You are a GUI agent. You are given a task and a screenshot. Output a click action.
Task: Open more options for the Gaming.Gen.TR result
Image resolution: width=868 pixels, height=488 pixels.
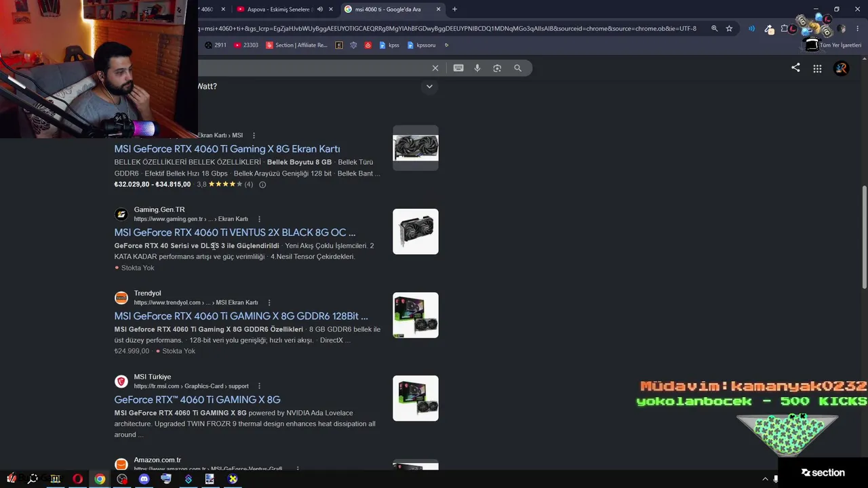click(x=259, y=219)
